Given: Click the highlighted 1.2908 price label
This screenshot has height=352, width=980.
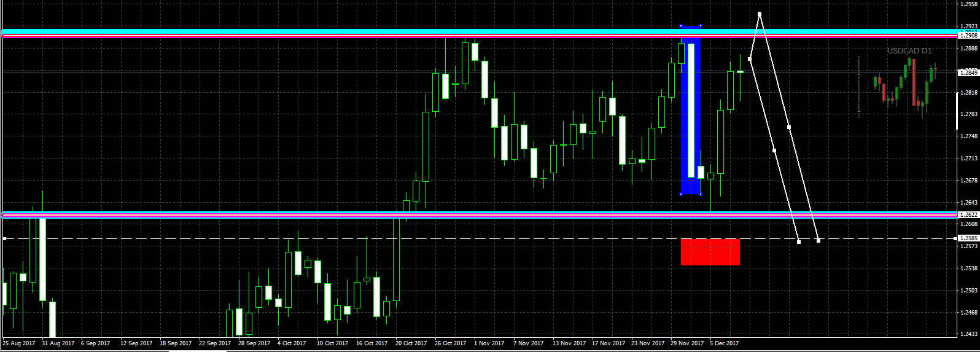Looking at the screenshot, I should pyautogui.click(x=968, y=36).
